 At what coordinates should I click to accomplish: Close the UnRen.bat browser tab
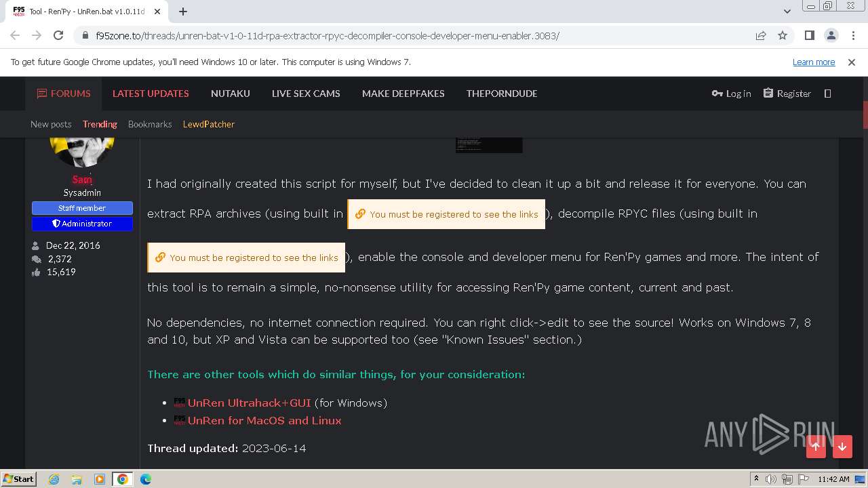(x=158, y=12)
